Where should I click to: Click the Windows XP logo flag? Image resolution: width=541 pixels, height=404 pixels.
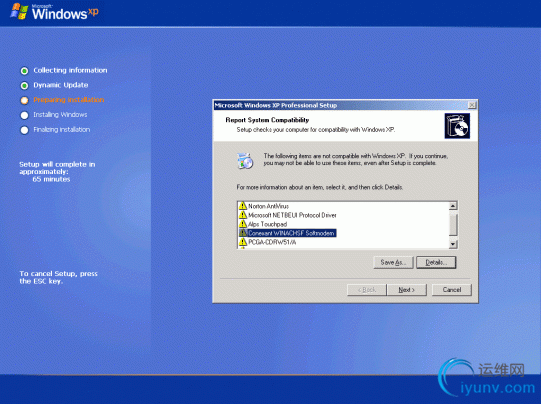(x=19, y=11)
